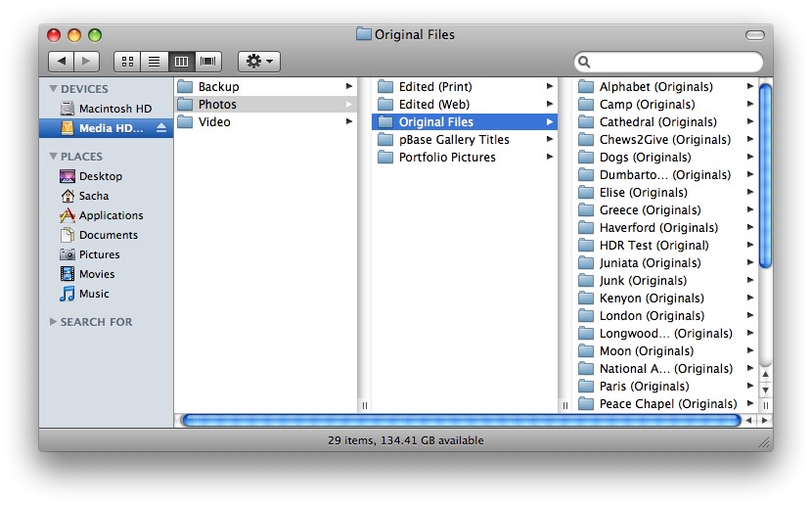The image size is (812, 505).
Task: Open Pictures in the sidebar
Action: (x=90, y=254)
